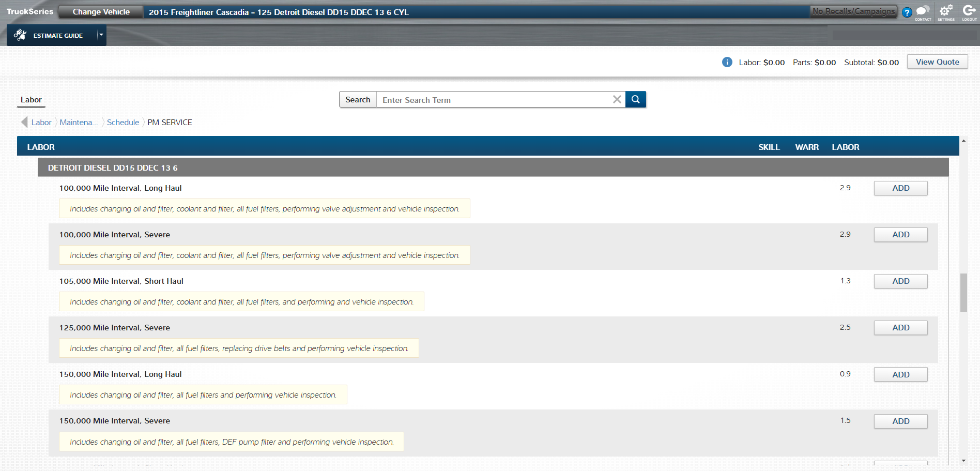This screenshot has height=471, width=980.
Task: Click the blue info icon beside Labor total
Action: (x=727, y=62)
